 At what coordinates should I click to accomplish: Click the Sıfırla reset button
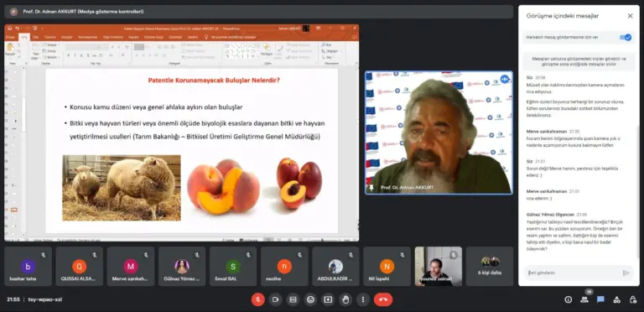pos(50,51)
